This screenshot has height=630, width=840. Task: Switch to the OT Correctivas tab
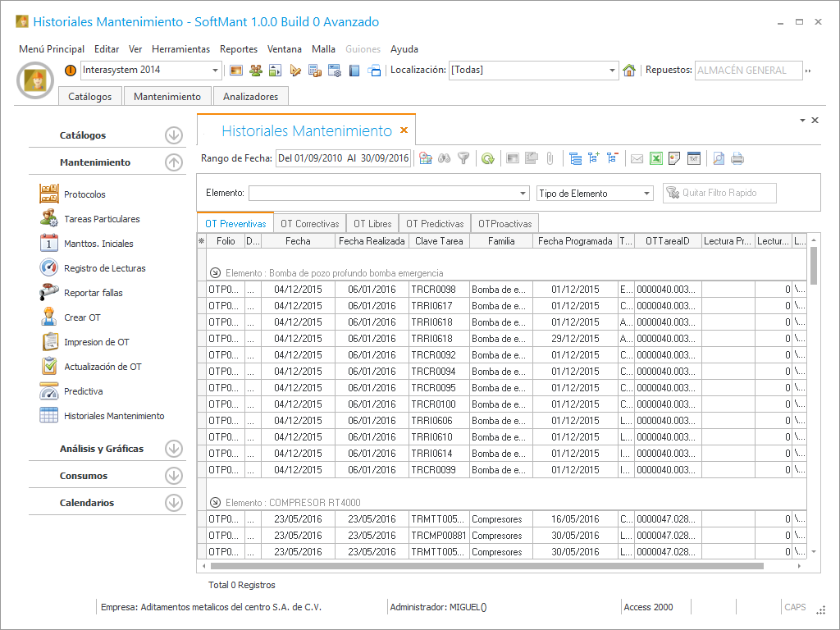coord(309,223)
